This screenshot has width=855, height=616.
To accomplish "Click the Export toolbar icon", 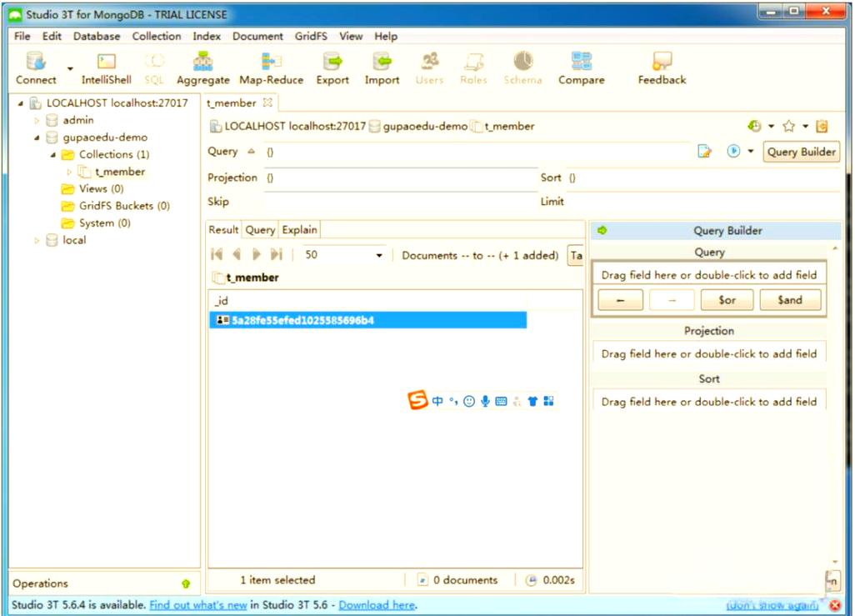I will (332, 68).
